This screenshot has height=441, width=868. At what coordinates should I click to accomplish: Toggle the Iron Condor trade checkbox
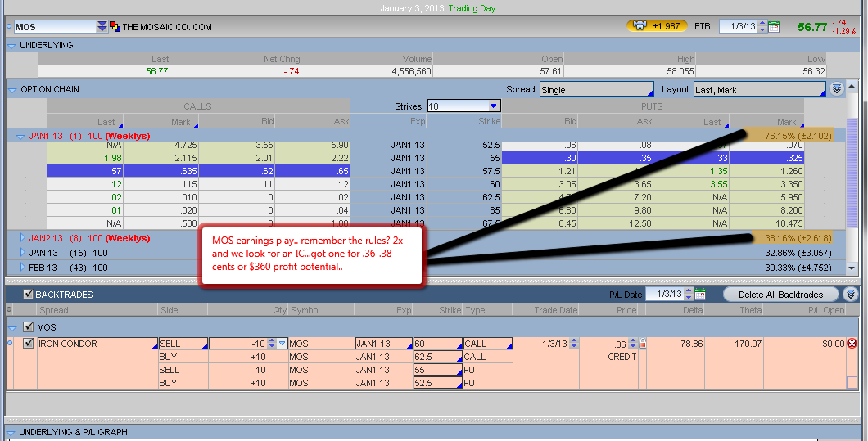click(29, 344)
